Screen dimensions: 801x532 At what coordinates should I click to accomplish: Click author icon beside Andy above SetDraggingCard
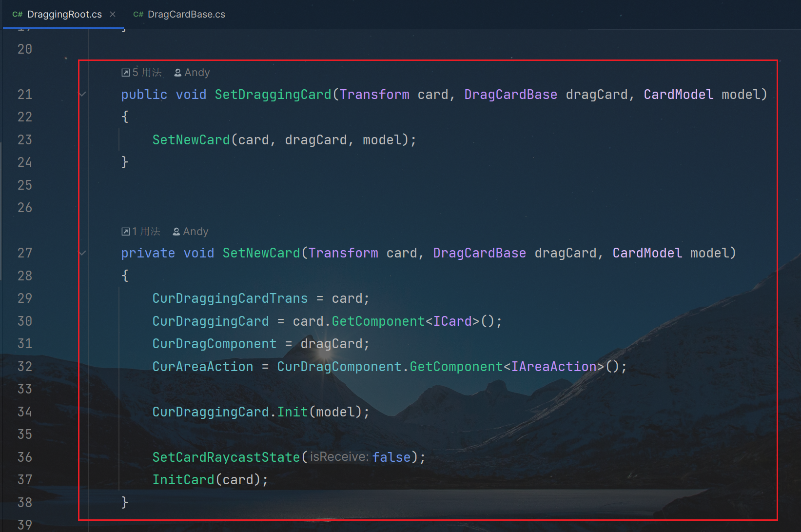click(x=178, y=73)
